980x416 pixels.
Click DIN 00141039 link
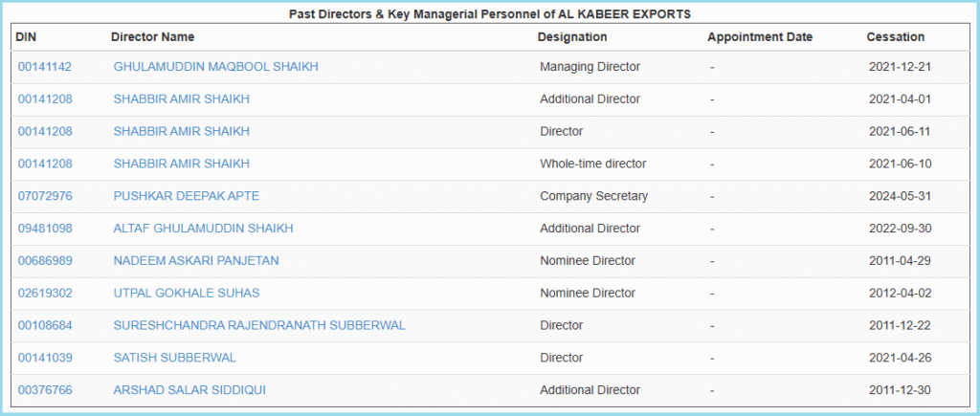click(45, 358)
